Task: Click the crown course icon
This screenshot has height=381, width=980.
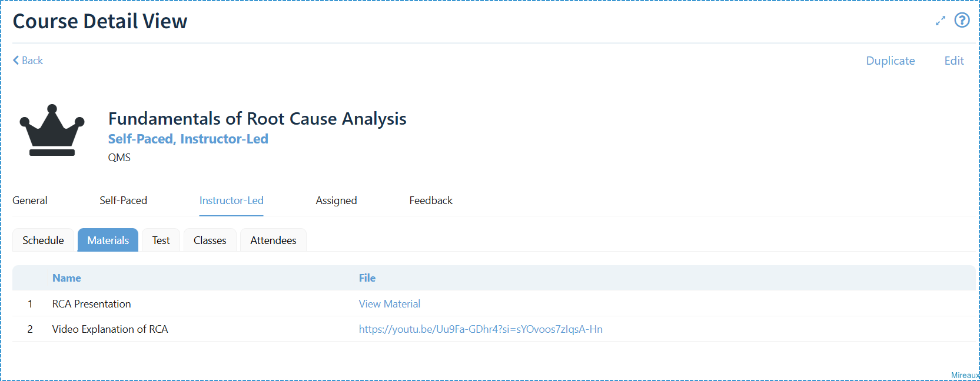Action: pyautogui.click(x=52, y=130)
